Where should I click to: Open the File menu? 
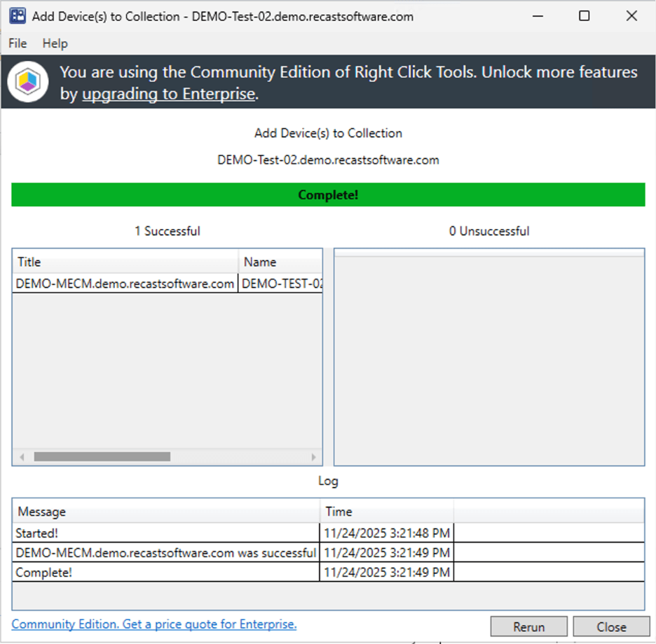tap(18, 43)
